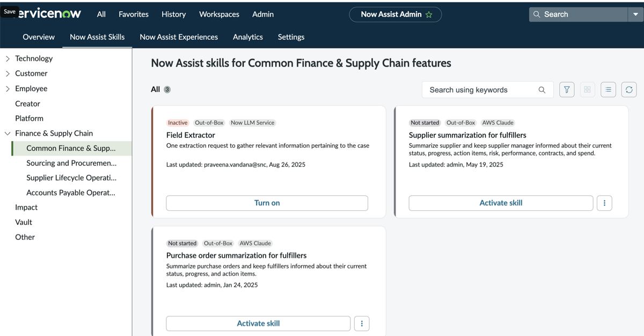Activate the Purchase order summarization skill
The height and width of the screenshot is (336, 644).
click(x=258, y=324)
